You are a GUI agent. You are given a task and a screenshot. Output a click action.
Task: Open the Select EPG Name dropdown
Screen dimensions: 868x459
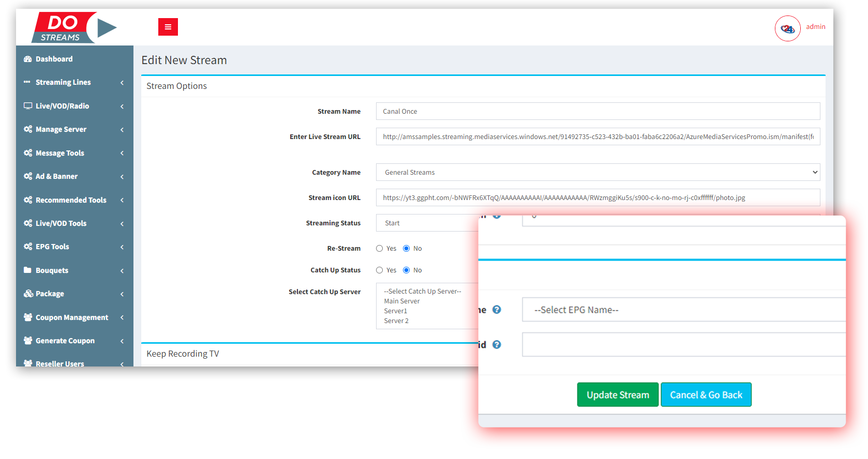[683, 310]
